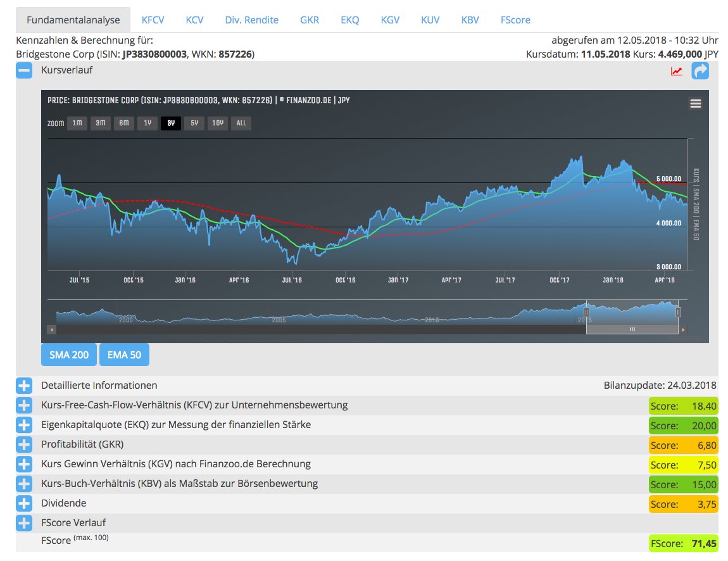The height and width of the screenshot is (561, 728).
Task: Set chart zoom to 6m
Action: click(124, 123)
